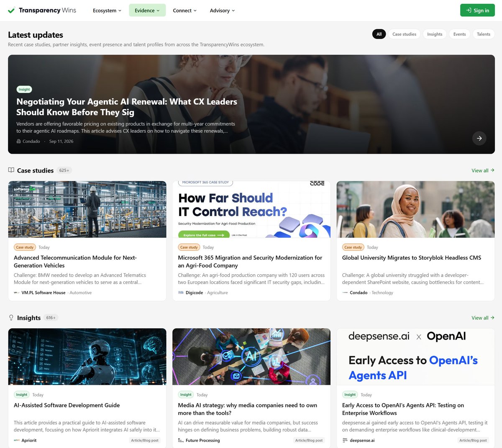
Task: Click the Future Processing logo icon
Action: [181, 440]
